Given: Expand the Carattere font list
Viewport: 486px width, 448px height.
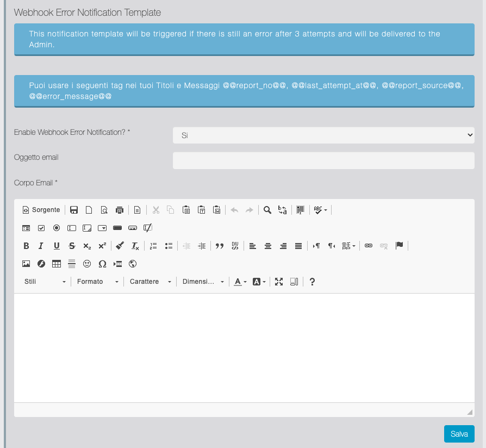Looking at the screenshot, I should pyautogui.click(x=150, y=281).
